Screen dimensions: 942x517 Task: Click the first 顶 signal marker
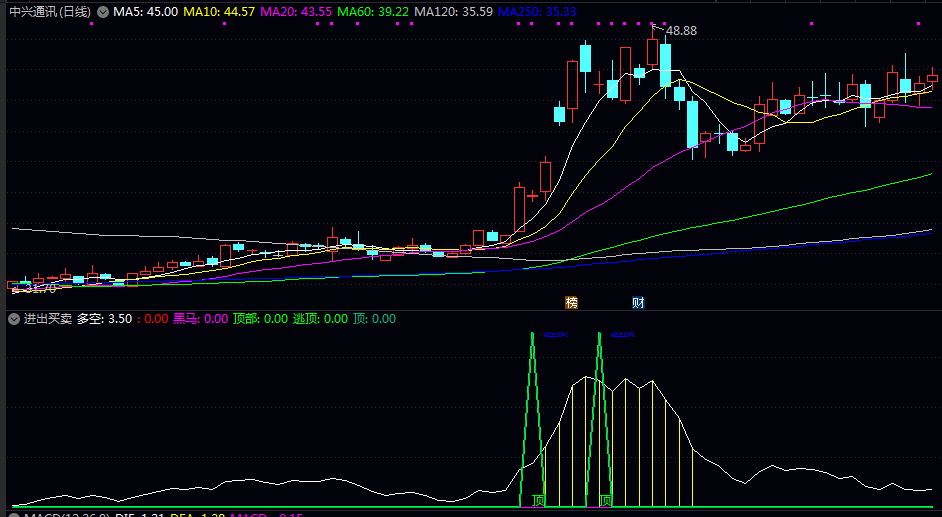tap(539, 499)
